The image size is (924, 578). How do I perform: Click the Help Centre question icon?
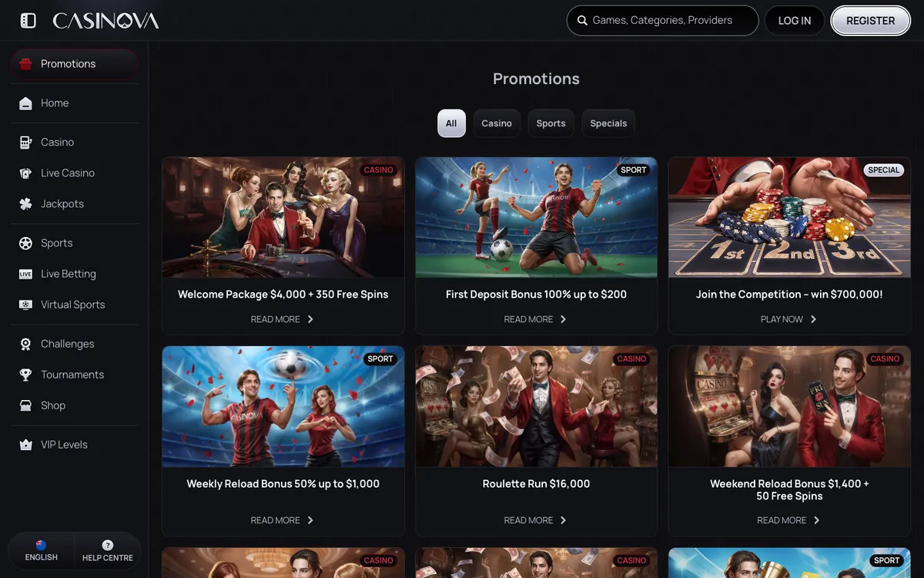108,545
